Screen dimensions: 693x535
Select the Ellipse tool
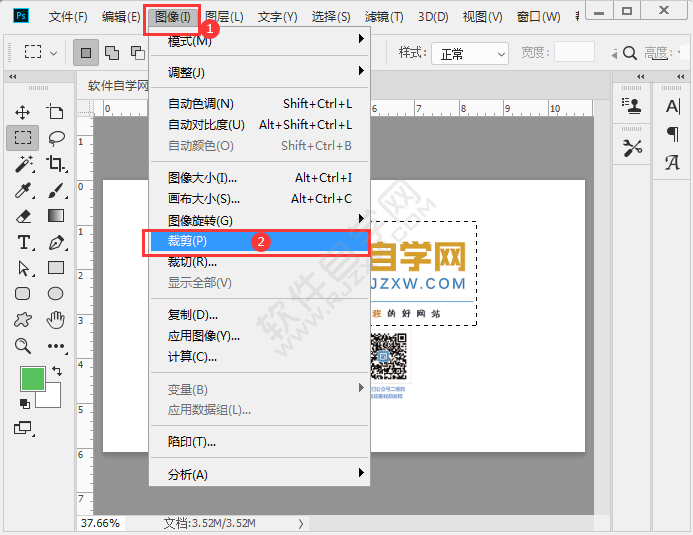pos(55,294)
